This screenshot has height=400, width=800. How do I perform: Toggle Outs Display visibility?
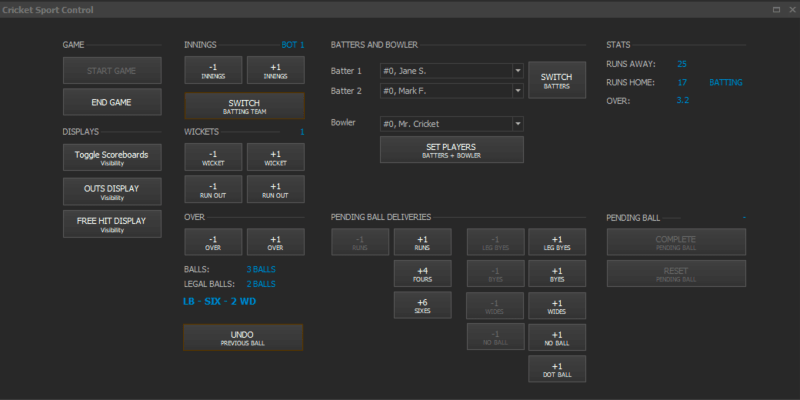point(112,191)
